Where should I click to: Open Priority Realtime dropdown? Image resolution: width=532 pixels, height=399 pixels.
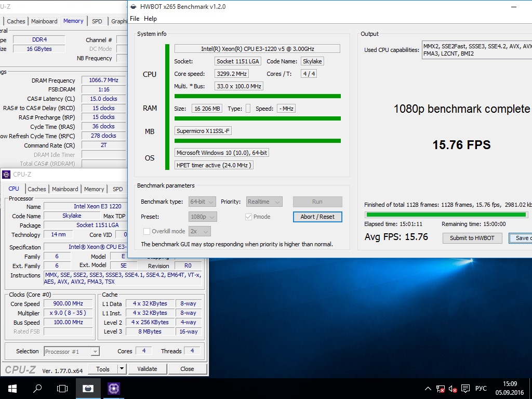pos(264,202)
